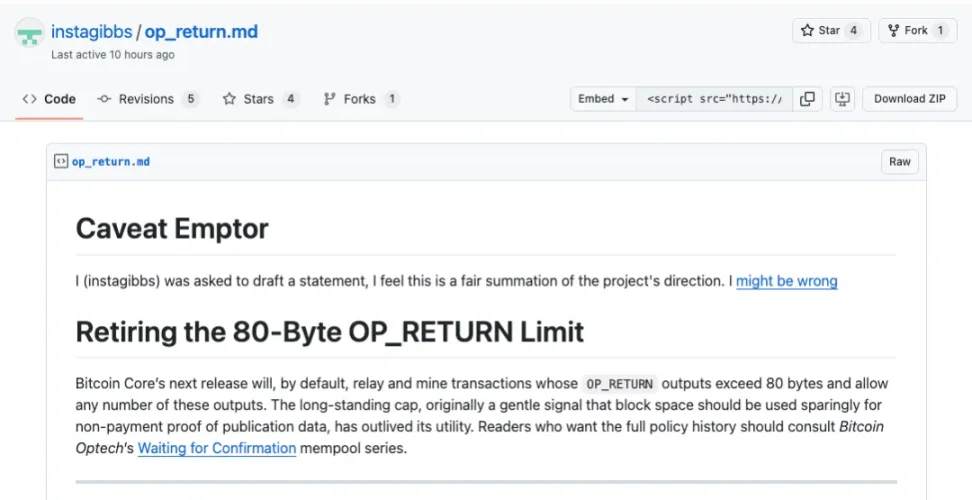
Task: Click the fork count beside the Fork button
Action: pos(941,31)
